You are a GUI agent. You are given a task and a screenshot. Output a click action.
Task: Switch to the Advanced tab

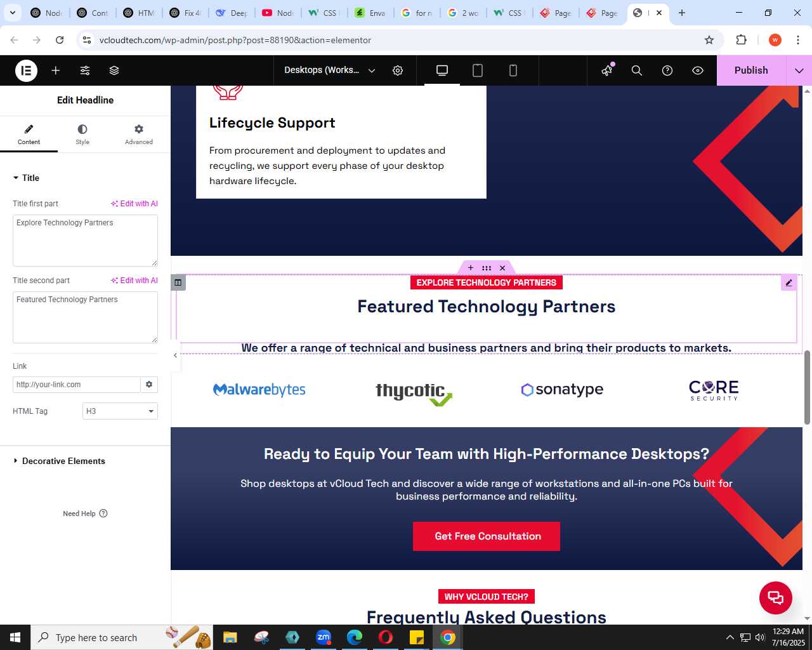[x=139, y=135]
